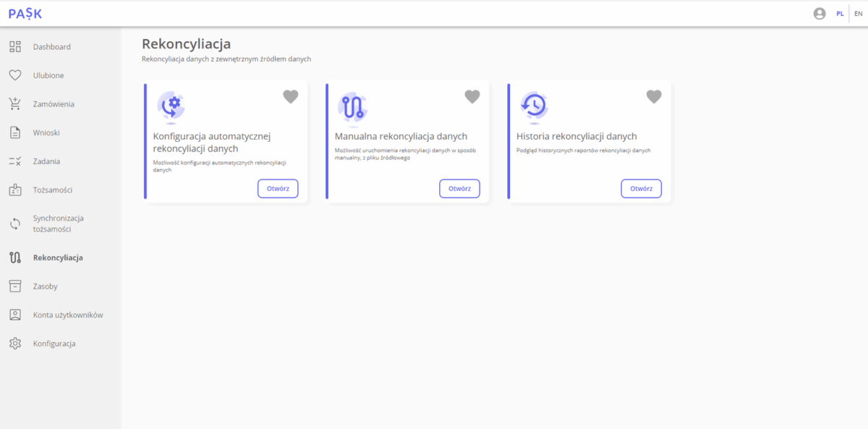The height and width of the screenshot is (429, 868).
Task: Click the automatic reconciliation gear icon
Action: pyautogui.click(x=171, y=107)
